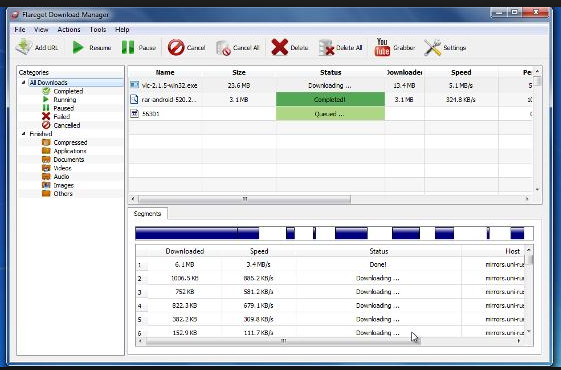
Task: Click the 3.4 MB/s segment speed
Action: pos(259,264)
